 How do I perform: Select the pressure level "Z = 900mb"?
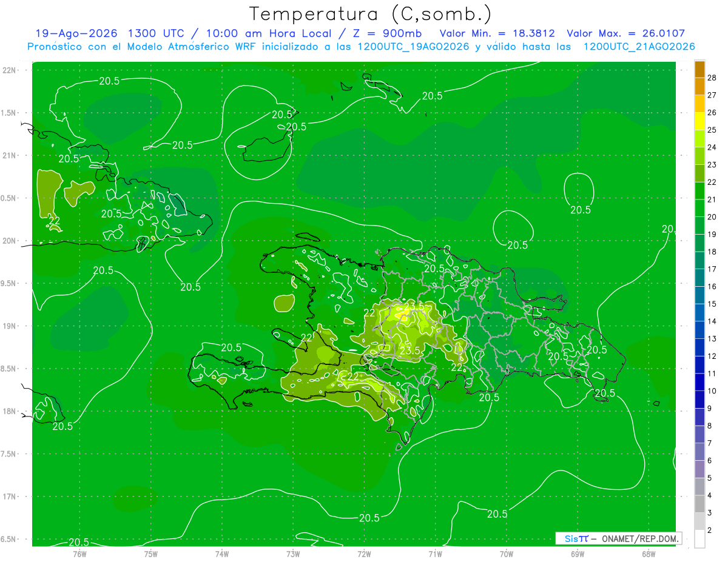point(386,33)
